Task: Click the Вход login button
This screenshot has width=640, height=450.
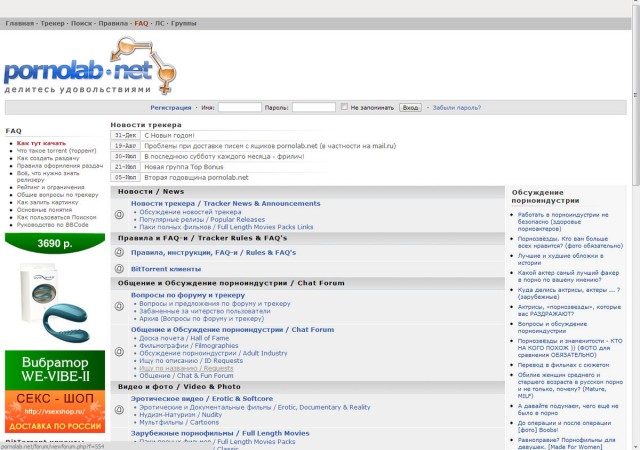Action: tap(410, 108)
